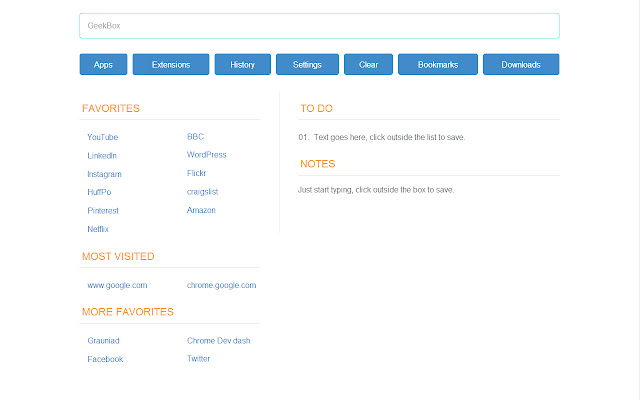Open www.google.com in Most Visited

point(117,285)
